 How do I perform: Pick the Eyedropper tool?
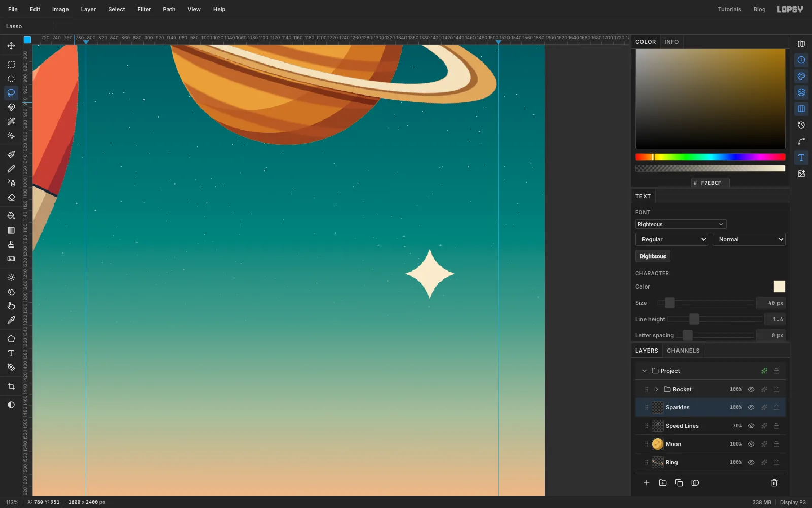point(11,320)
